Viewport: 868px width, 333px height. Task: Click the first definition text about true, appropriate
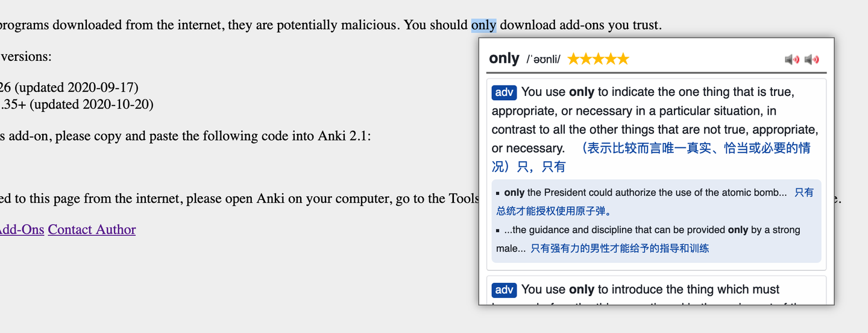coord(654,111)
